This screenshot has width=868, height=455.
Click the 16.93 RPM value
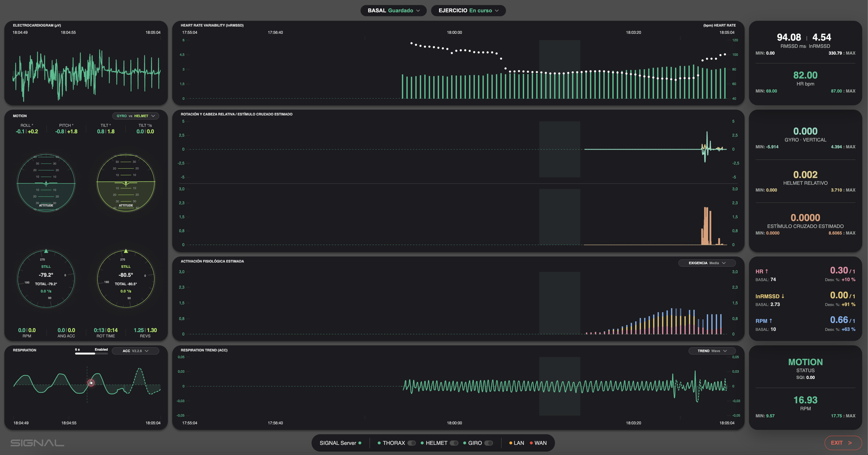click(x=805, y=400)
